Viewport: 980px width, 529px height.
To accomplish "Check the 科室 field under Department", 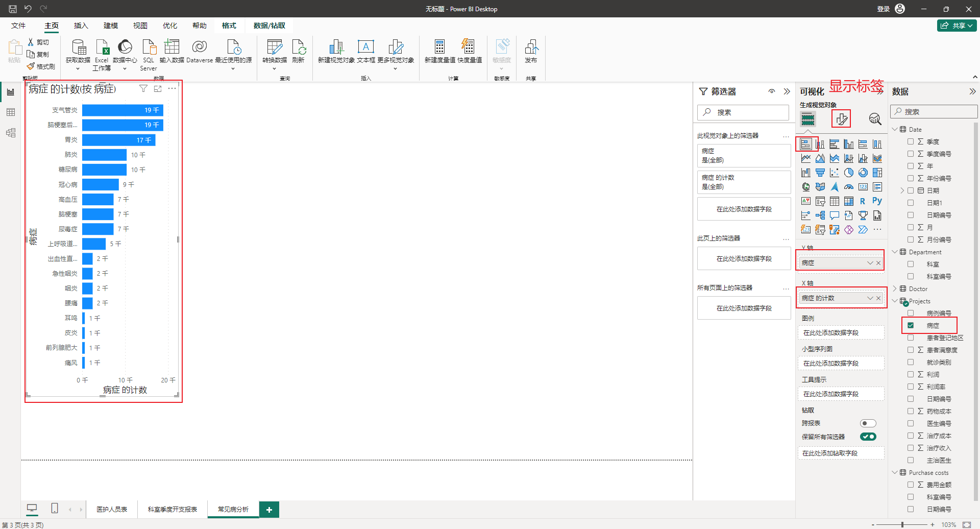I will coord(911,264).
